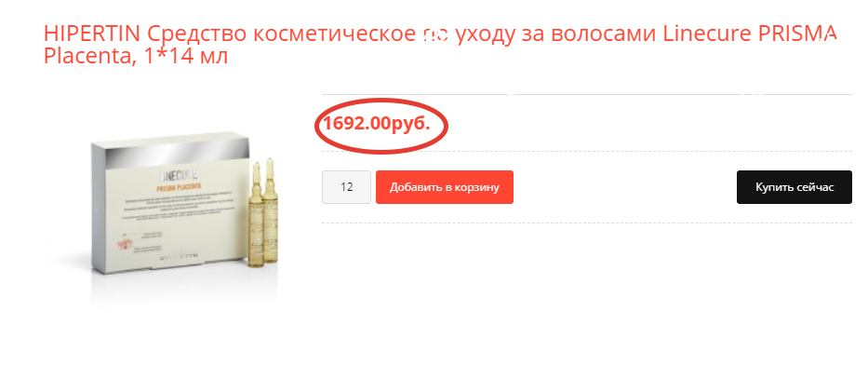The width and height of the screenshot is (868, 379).
Task: Click the HIPERTIN product title heading
Action: coord(440,45)
